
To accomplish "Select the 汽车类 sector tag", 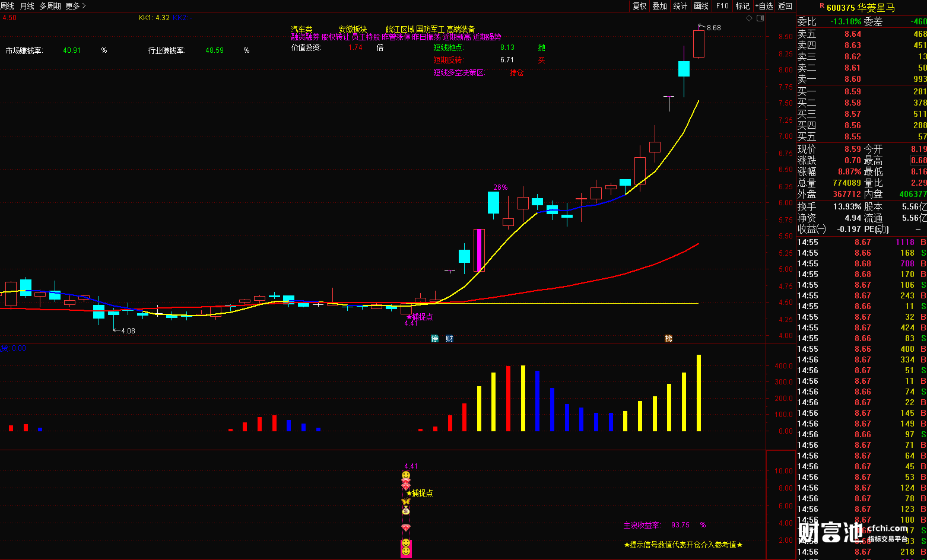I will (x=301, y=29).
